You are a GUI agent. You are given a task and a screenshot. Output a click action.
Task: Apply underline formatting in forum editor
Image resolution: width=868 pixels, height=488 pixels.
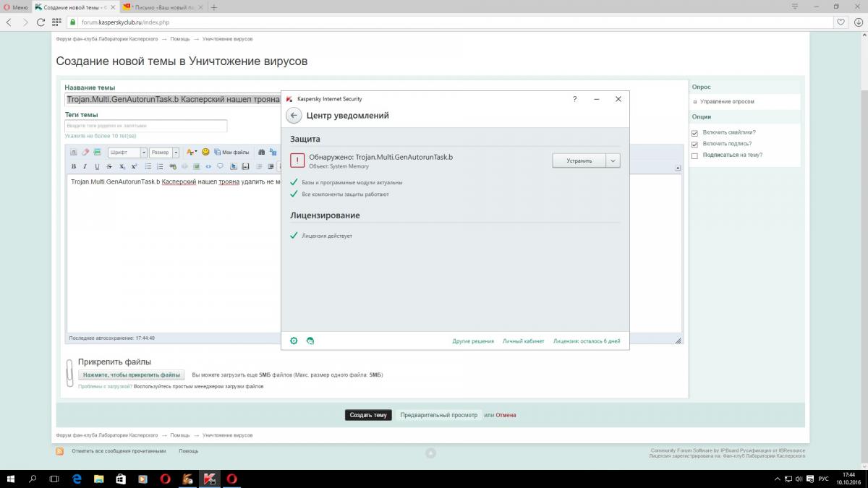click(97, 166)
